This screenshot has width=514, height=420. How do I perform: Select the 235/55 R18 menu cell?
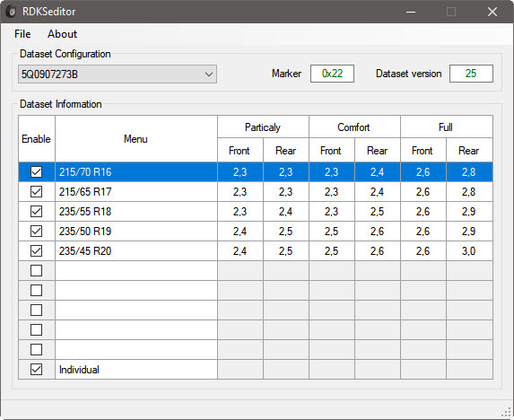point(136,212)
